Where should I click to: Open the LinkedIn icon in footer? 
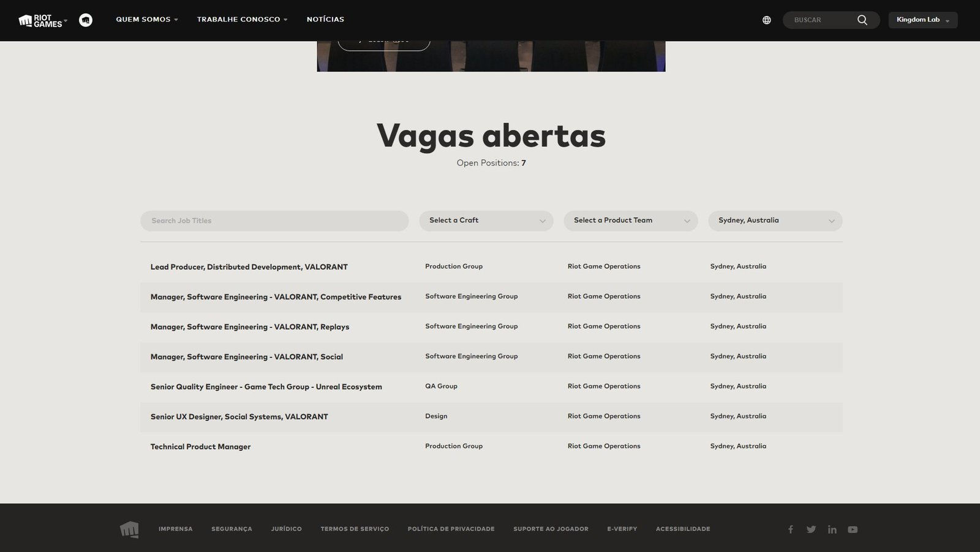pyautogui.click(x=832, y=529)
